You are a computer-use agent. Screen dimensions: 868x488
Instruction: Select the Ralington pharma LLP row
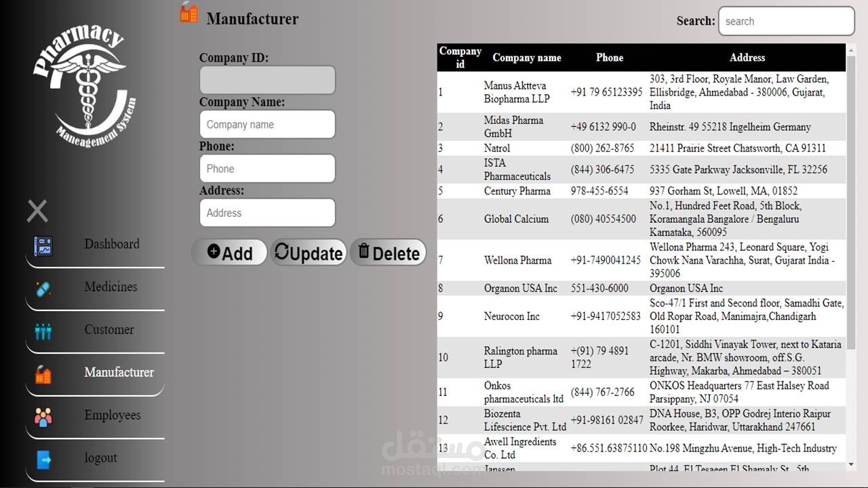click(642, 357)
